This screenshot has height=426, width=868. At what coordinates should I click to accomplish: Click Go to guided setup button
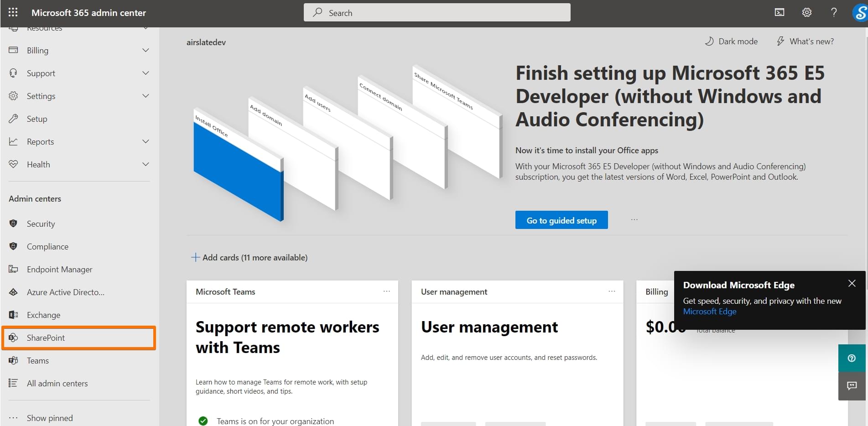point(561,220)
